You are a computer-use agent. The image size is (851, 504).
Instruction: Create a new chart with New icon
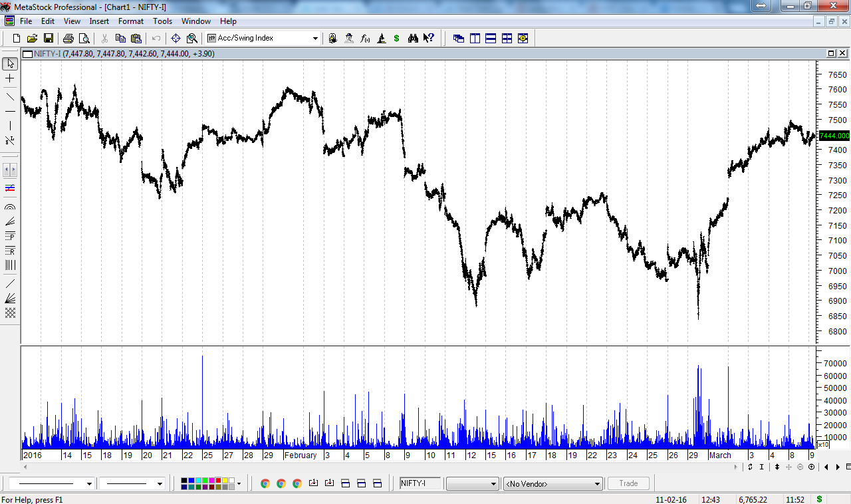[x=17, y=39]
